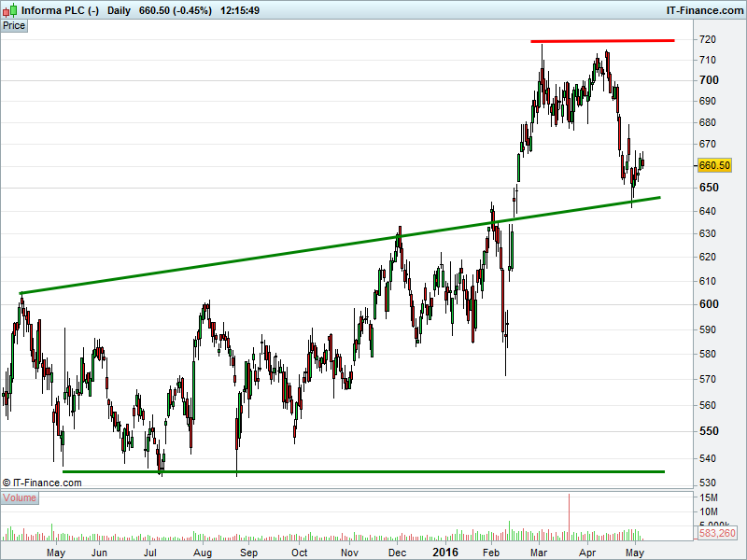The image size is (747, 560).
Task: Click the 2016 year label on time axis
Action: 445,553
